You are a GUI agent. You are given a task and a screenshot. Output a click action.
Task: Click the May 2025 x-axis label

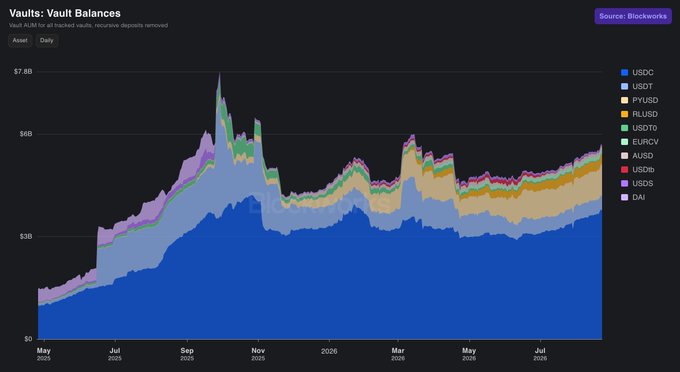tap(44, 354)
